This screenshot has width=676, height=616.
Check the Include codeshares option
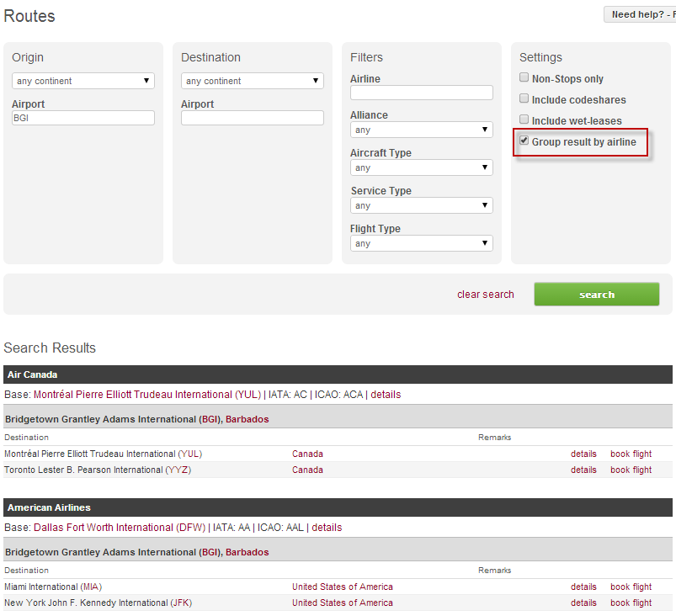(x=524, y=100)
